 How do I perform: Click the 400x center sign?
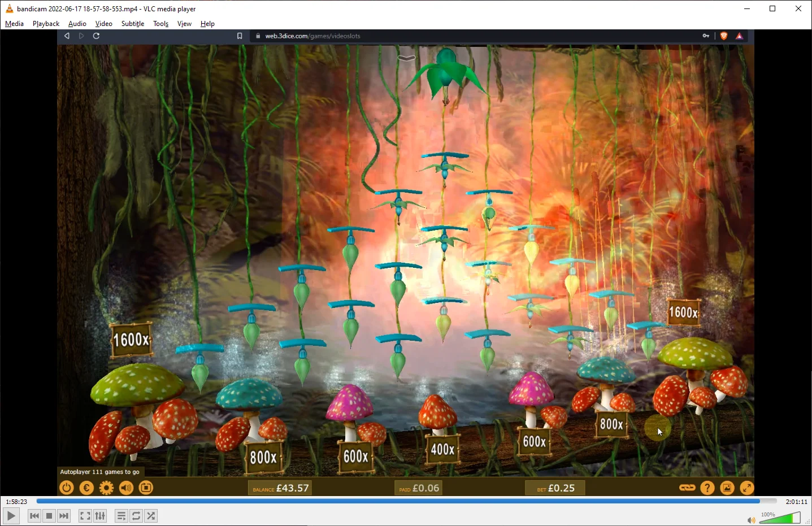coord(442,449)
